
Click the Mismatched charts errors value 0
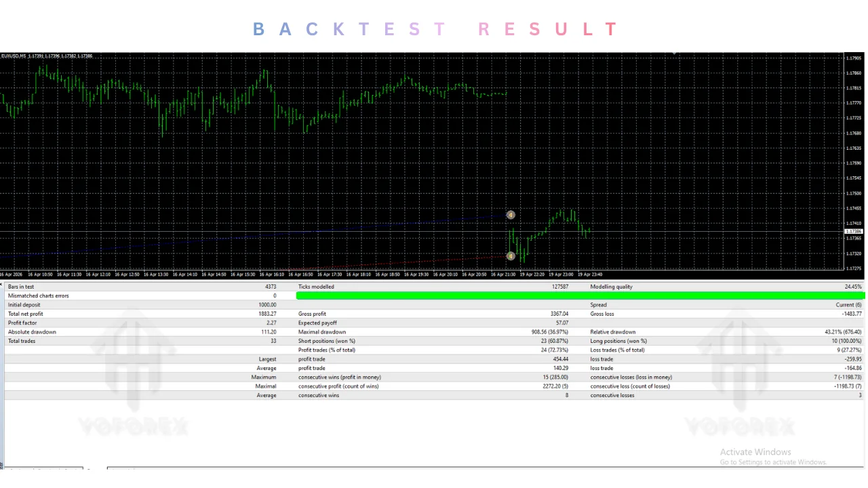pyautogui.click(x=275, y=296)
